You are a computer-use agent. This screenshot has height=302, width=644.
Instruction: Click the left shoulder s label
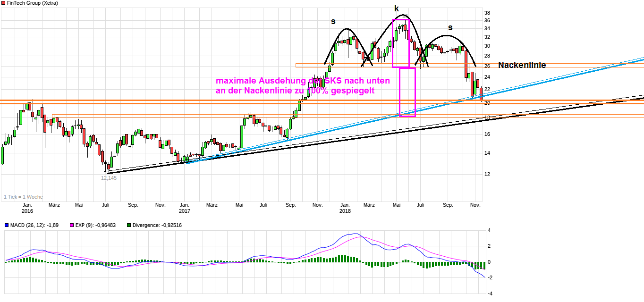[333, 22]
